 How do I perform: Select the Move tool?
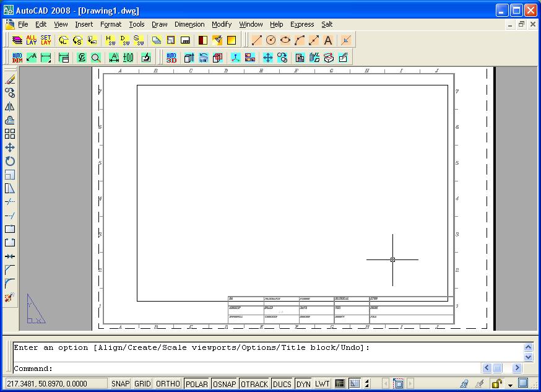(x=9, y=147)
